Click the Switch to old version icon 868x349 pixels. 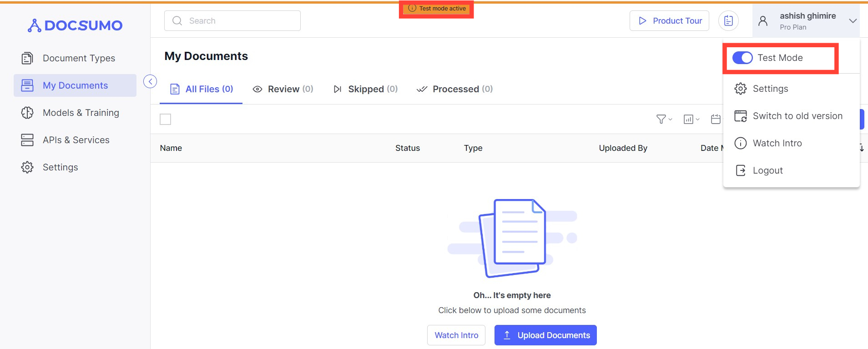pyautogui.click(x=741, y=116)
